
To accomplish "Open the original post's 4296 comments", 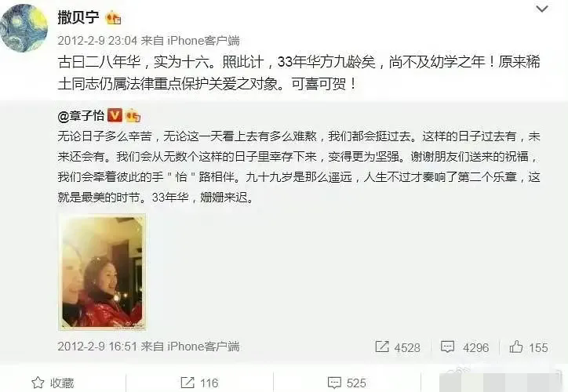I will (464, 347).
